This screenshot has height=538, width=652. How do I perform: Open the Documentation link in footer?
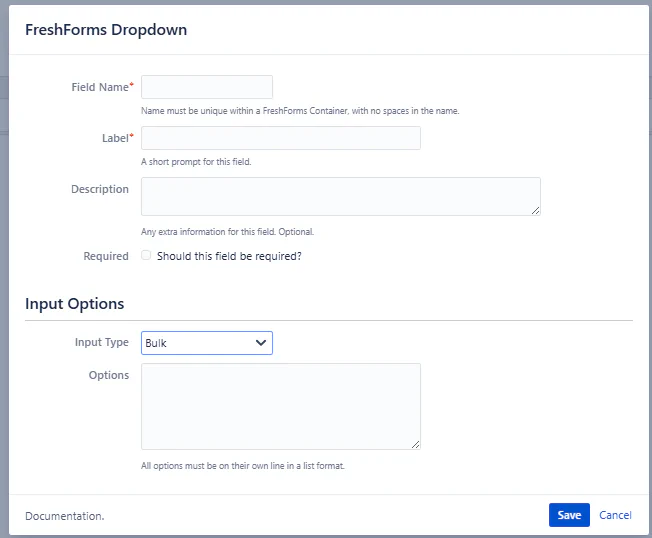point(64,516)
